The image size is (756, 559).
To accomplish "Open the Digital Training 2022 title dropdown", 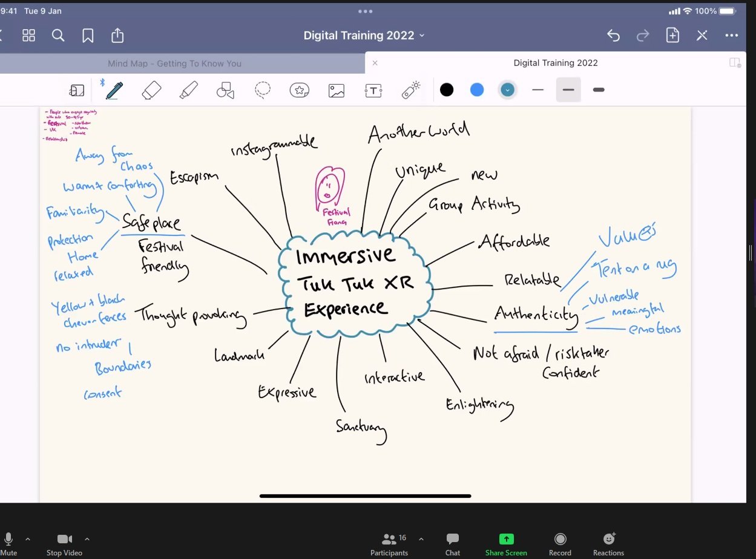I will 364,36.
